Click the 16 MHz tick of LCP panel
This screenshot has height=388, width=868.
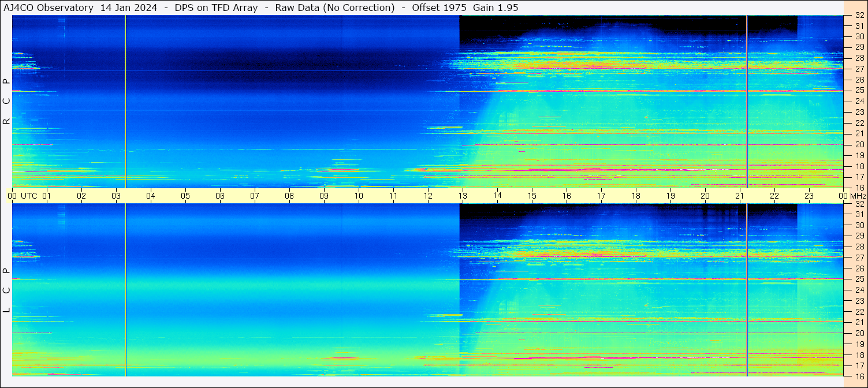pyautogui.click(x=859, y=376)
